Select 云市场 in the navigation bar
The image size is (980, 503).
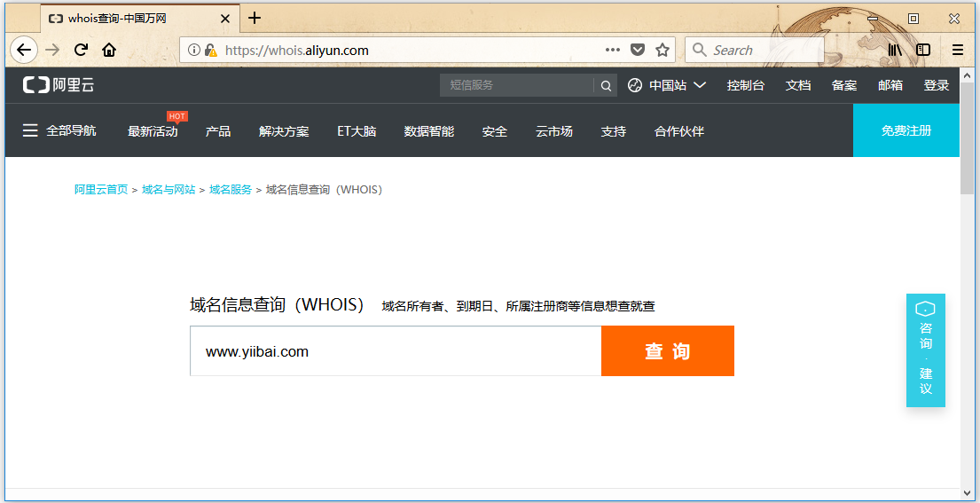[554, 131]
